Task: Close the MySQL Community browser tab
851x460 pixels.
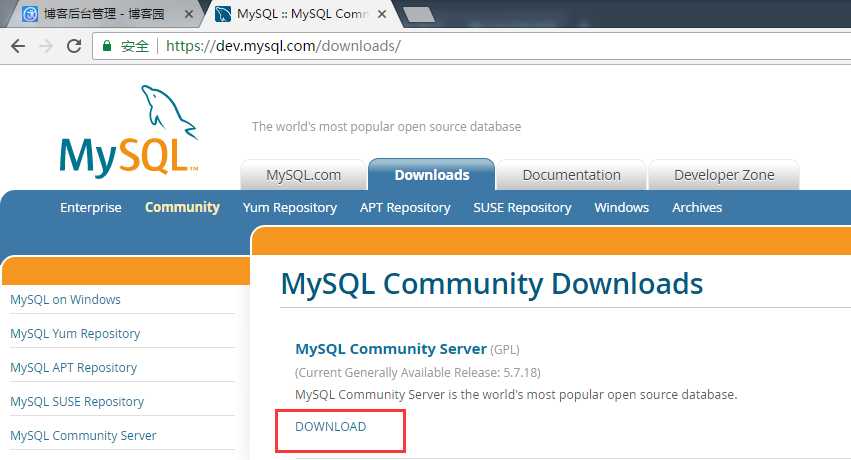Action: [x=382, y=14]
